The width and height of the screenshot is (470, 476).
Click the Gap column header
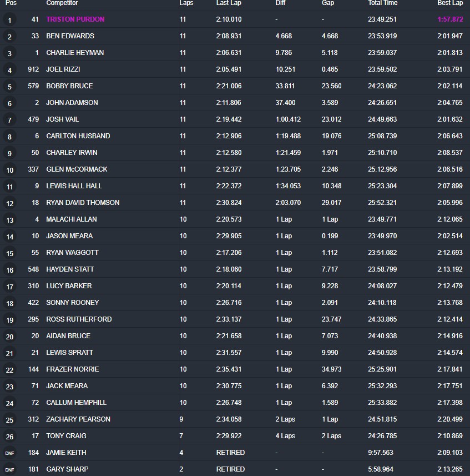(327, 3)
